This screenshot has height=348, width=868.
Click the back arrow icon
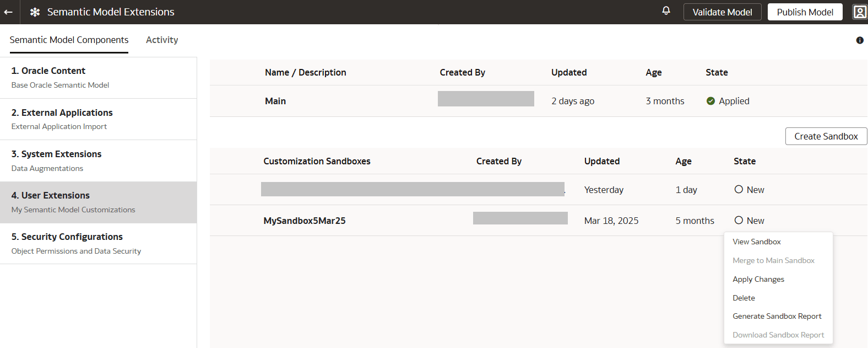[8, 12]
